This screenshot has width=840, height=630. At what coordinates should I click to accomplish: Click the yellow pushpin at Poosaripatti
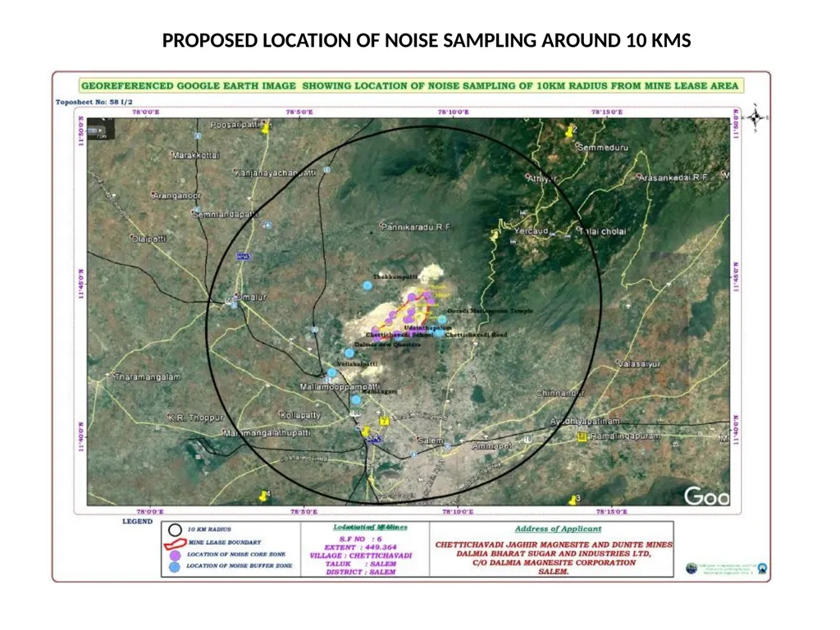[265, 129]
